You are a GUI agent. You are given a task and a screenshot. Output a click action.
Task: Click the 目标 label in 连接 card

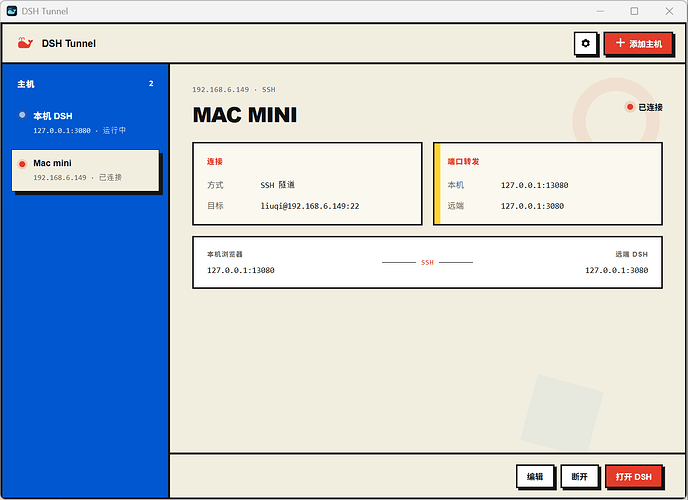point(215,206)
